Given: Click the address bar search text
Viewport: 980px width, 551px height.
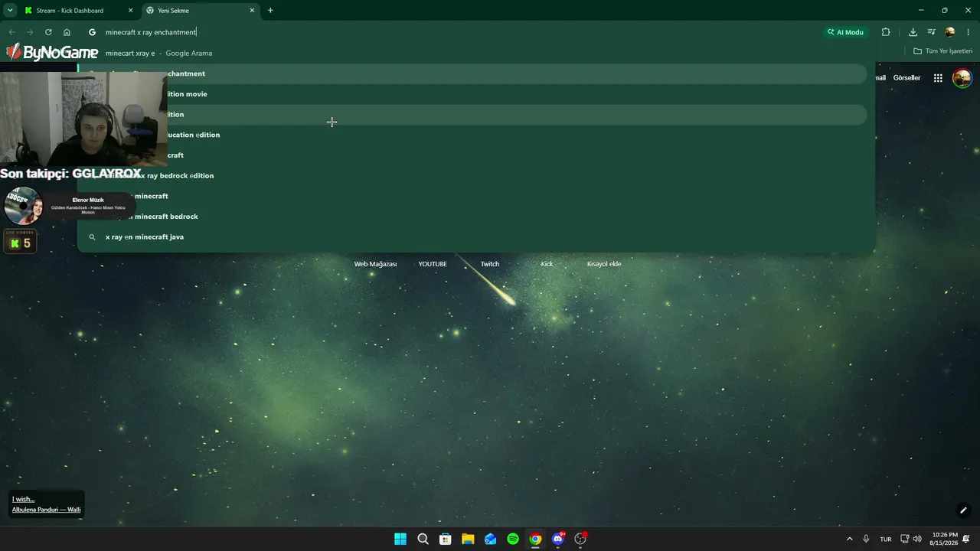Looking at the screenshot, I should tap(151, 32).
